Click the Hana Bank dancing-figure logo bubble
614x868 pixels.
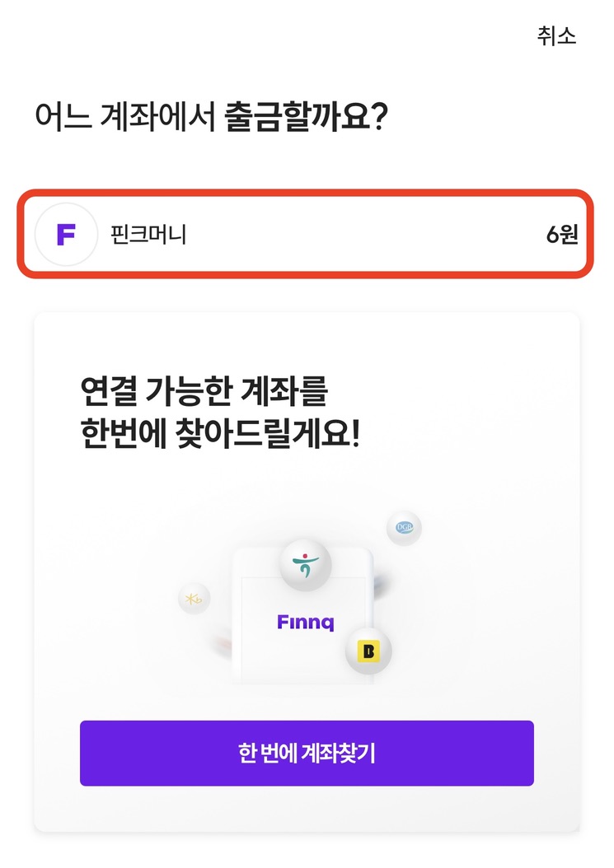pyautogui.click(x=306, y=563)
